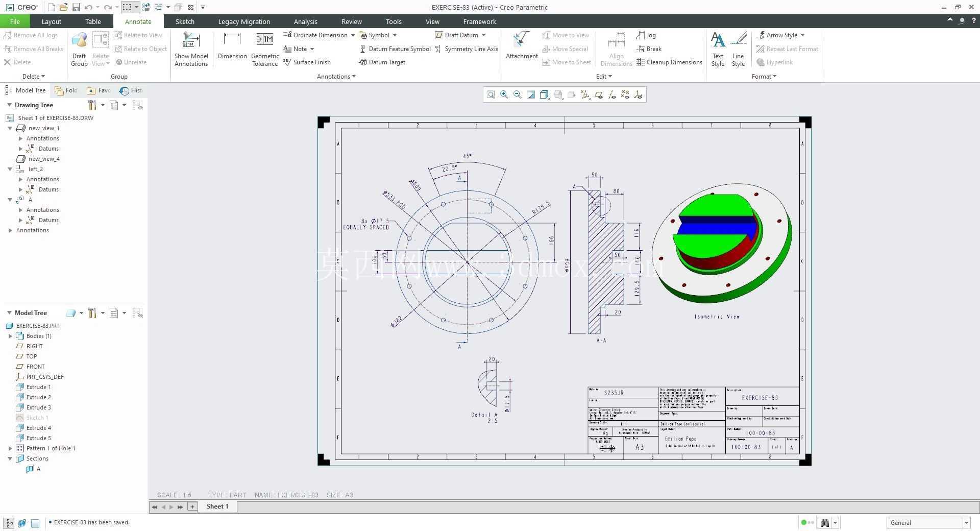Viewport: 980px width, 531px height.
Task: Switch to the Legacy Migration tab
Action: pyautogui.click(x=244, y=21)
